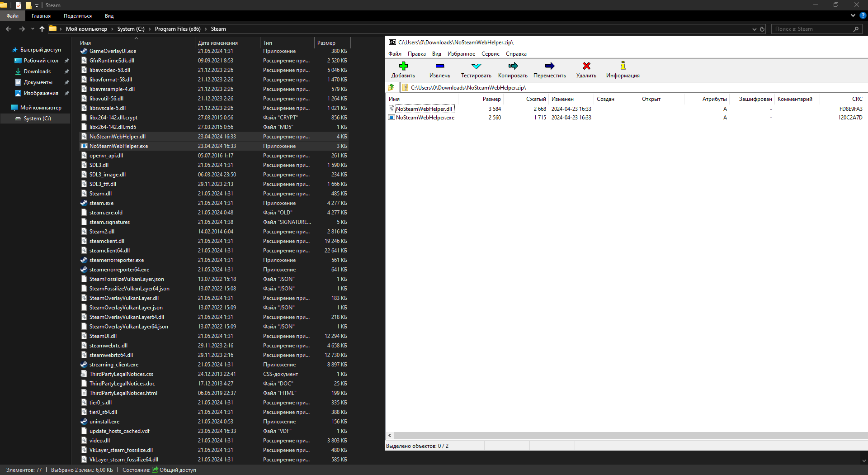
Task: Sort Explorer files by Дата изменения column
Action: (227, 43)
